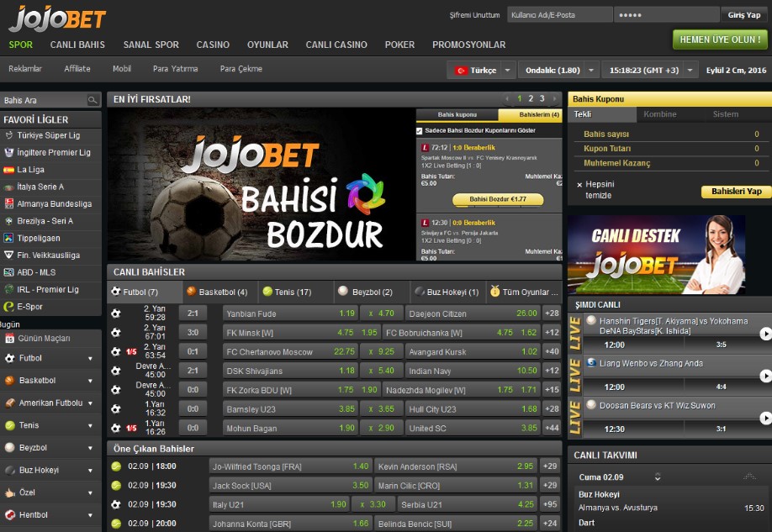Screen dimensions: 772x532
Task: Open the PROMOSYONLAR menu item
Action: [x=468, y=45]
